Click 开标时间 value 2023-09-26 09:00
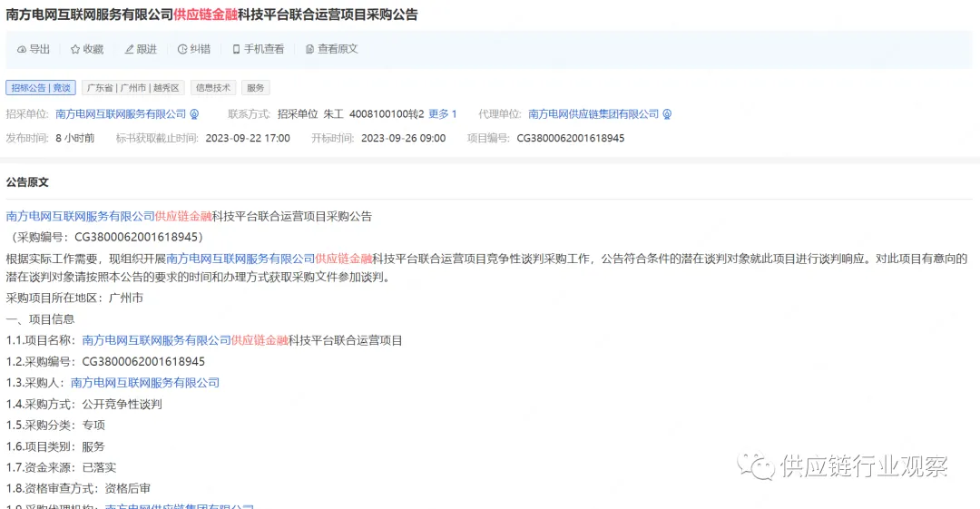 tap(404, 138)
